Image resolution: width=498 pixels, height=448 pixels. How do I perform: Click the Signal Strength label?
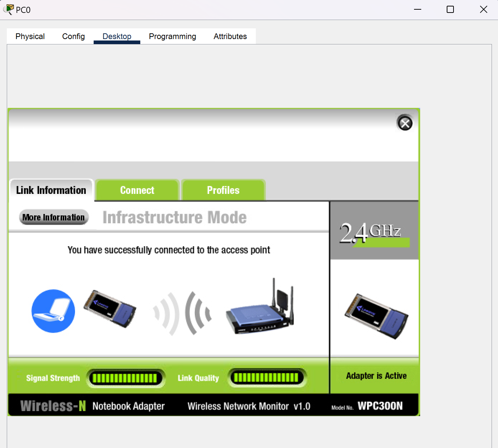click(x=53, y=378)
